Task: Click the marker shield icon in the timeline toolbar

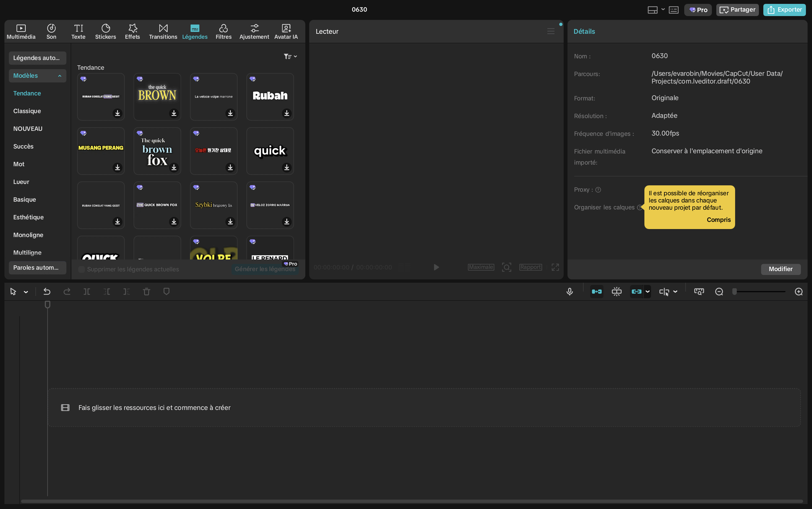Action: coord(166,292)
